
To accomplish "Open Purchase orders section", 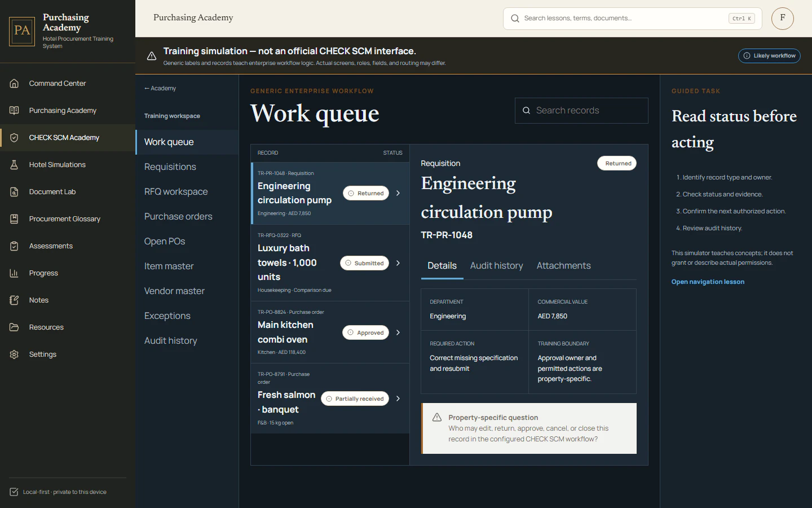I will 187,217.
